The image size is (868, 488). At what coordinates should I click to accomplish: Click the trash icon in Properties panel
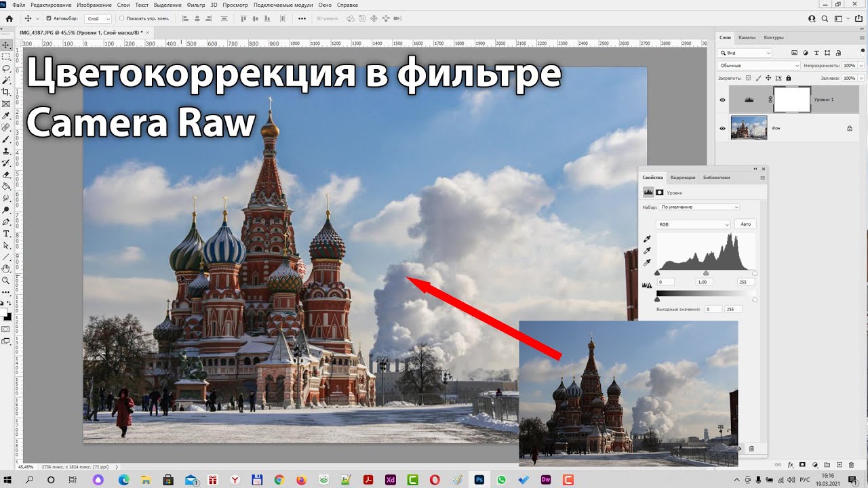751,449
